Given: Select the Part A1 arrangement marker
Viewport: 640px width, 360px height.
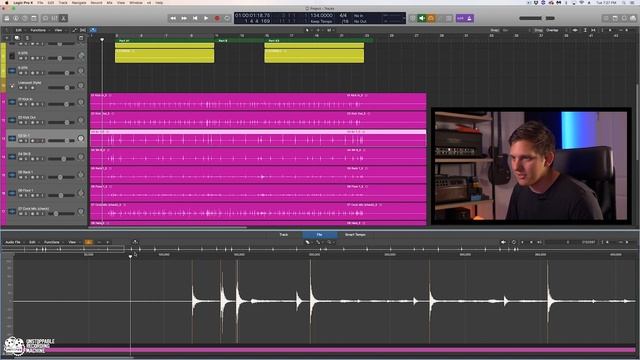Looking at the screenshot, I should point(164,41).
